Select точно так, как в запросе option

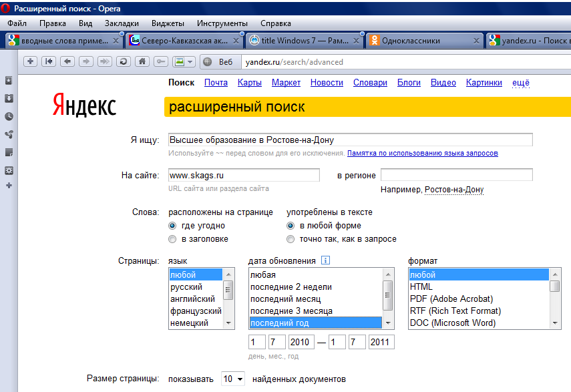pos(291,239)
